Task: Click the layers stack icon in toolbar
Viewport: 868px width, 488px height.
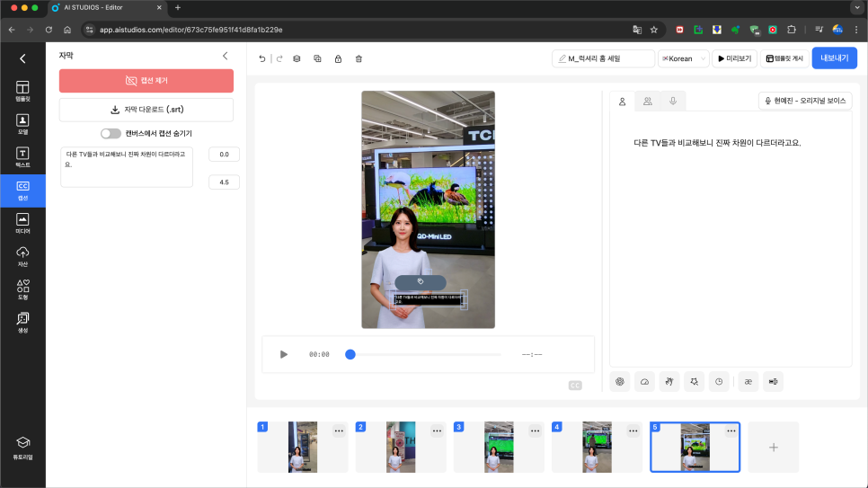Action: [297, 58]
